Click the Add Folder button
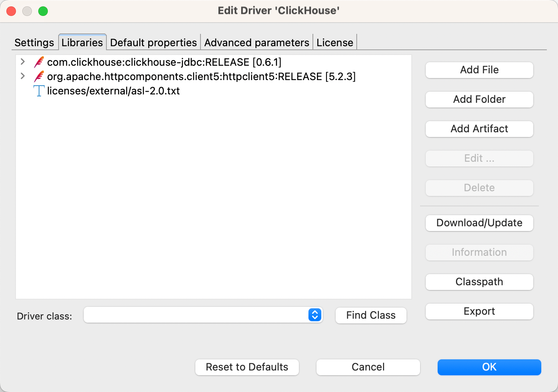Image resolution: width=558 pixels, height=392 pixels. 479,100
